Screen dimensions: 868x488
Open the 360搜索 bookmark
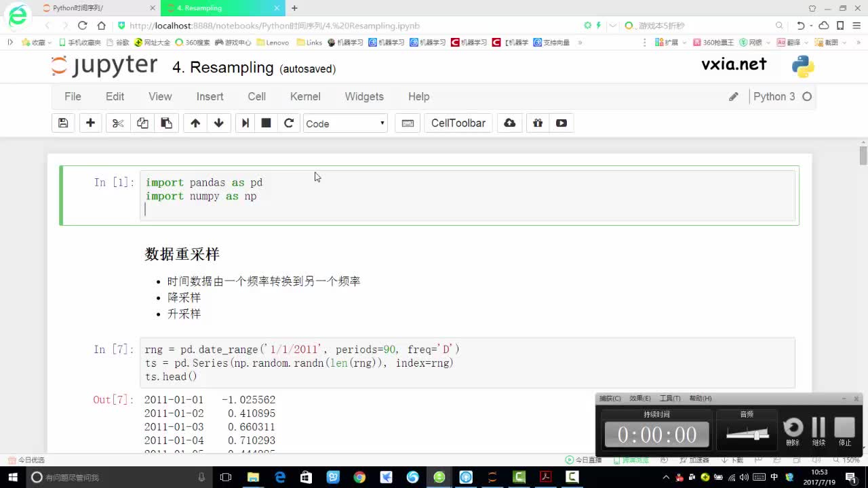192,42
